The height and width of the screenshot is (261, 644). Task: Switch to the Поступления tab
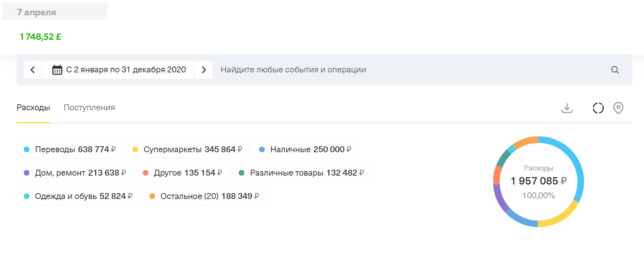point(89,108)
